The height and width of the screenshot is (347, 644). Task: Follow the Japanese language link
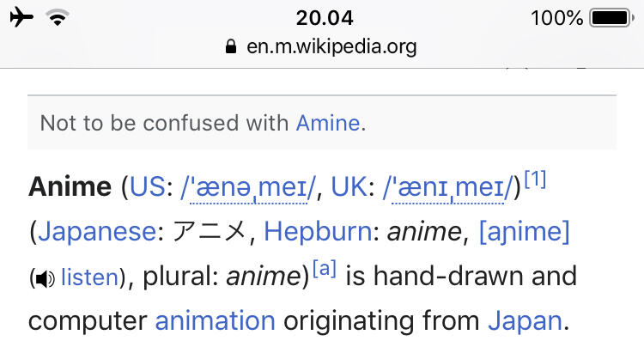coord(88,231)
